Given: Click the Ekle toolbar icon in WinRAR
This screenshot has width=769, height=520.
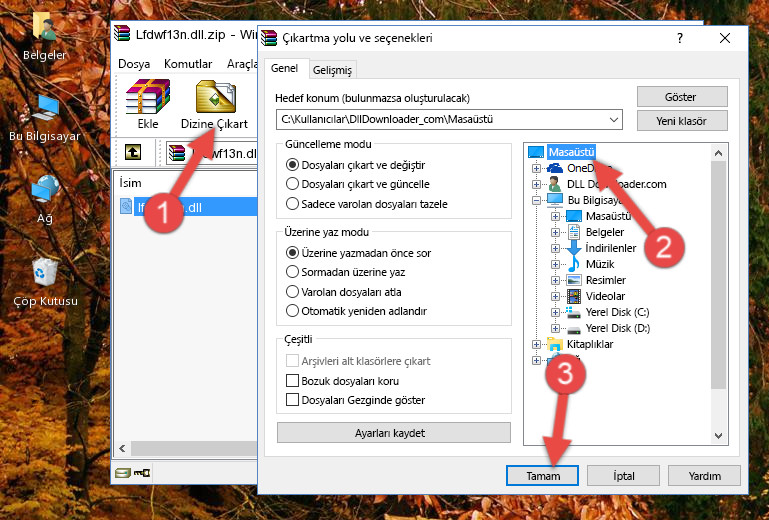Looking at the screenshot, I should point(148,104).
